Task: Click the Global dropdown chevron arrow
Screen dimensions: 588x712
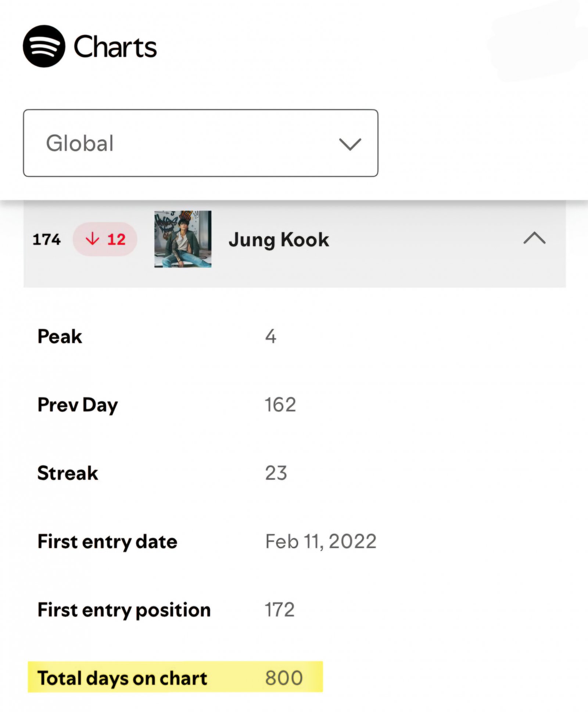Action: pos(350,144)
